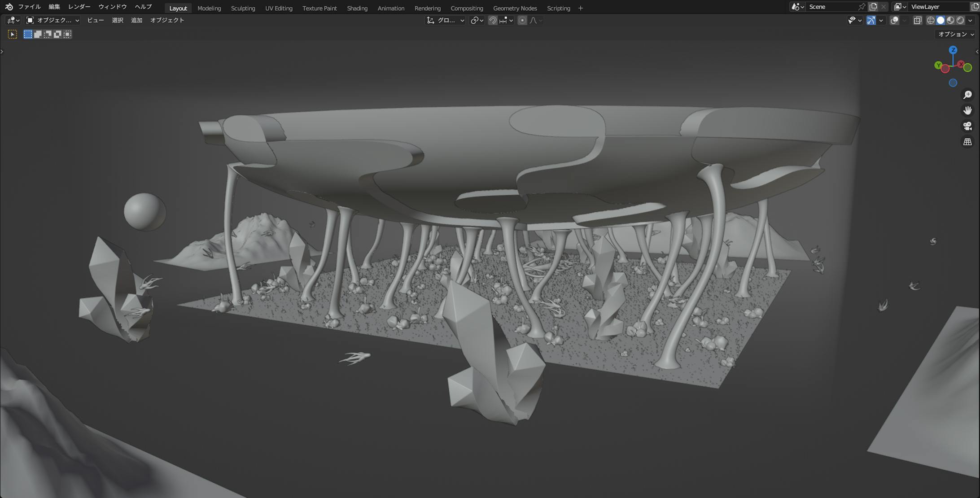The width and height of the screenshot is (980, 498).
Task: Click the Y axis on navigation gizmo
Action: (x=938, y=66)
